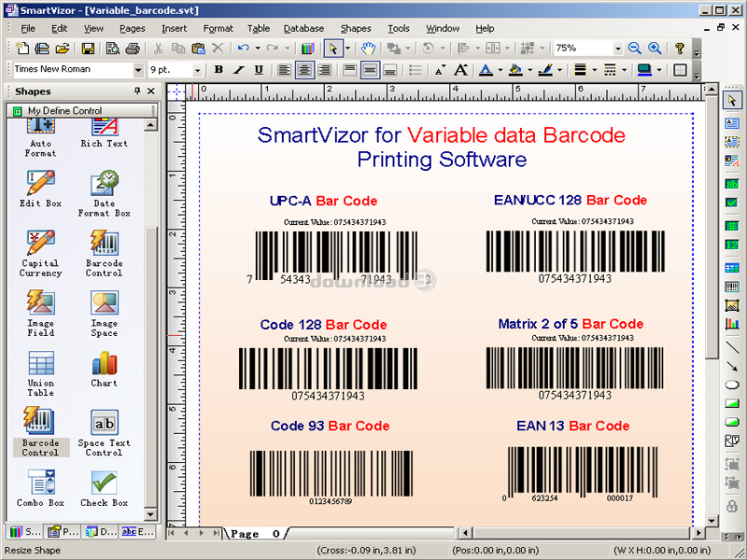The image size is (747, 560).
Task: Open the Times New Roman font dropdown
Action: (x=138, y=70)
